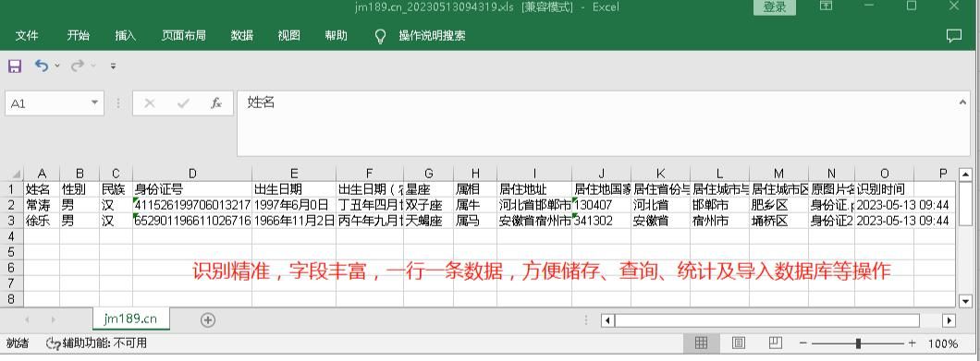Image resolution: width=980 pixels, height=361 pixels.
Task: Click the zoom slider handle
Action: coord(858,343)
